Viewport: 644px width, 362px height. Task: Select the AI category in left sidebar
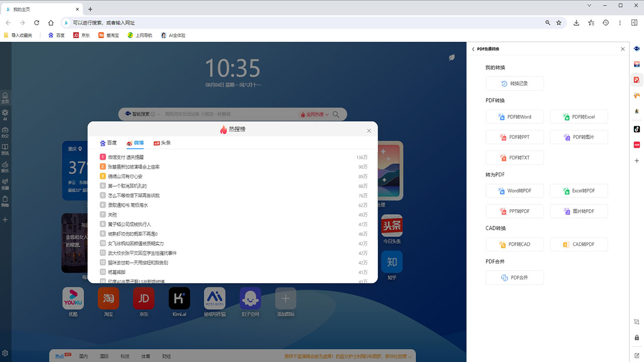coord(5,114)
